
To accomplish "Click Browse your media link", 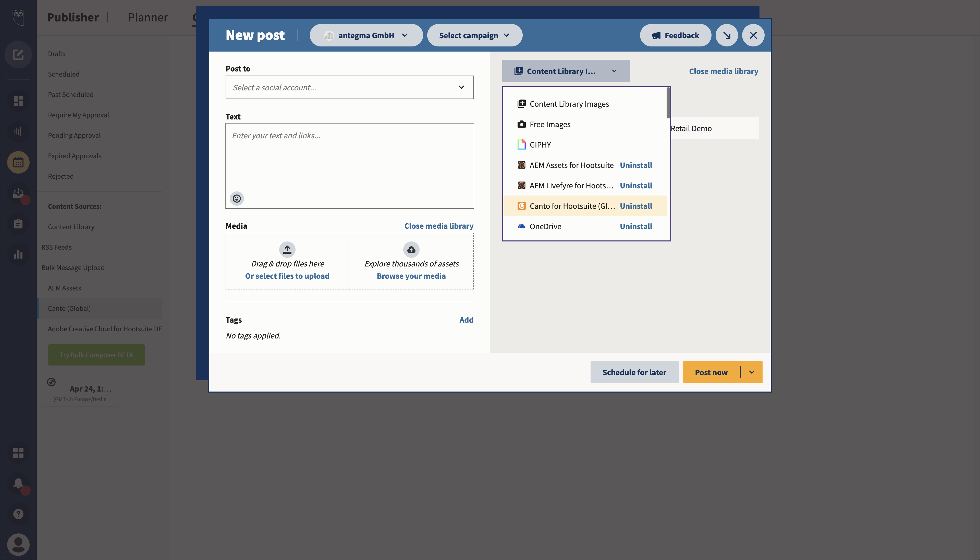I will [x=411, y=276].
